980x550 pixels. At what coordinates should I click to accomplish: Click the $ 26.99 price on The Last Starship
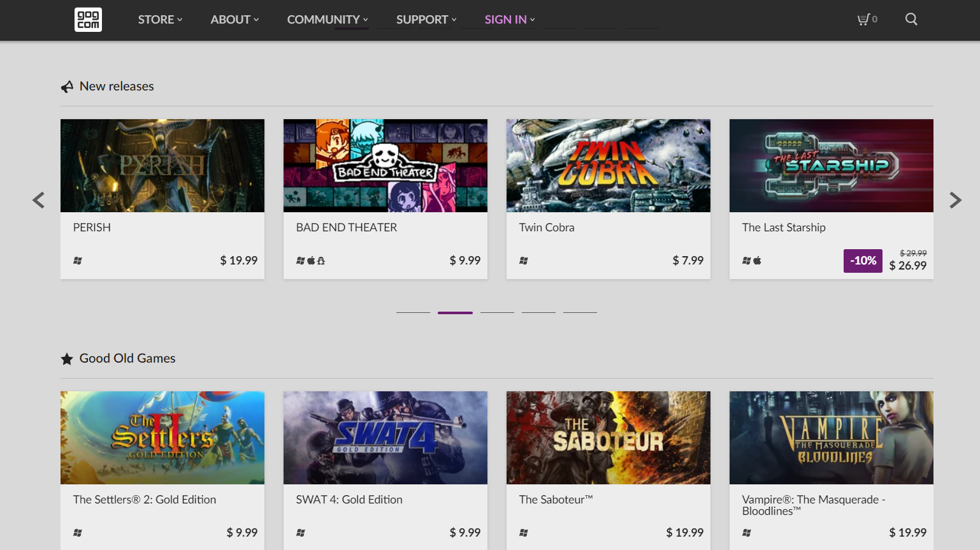[x=908, y=266]
